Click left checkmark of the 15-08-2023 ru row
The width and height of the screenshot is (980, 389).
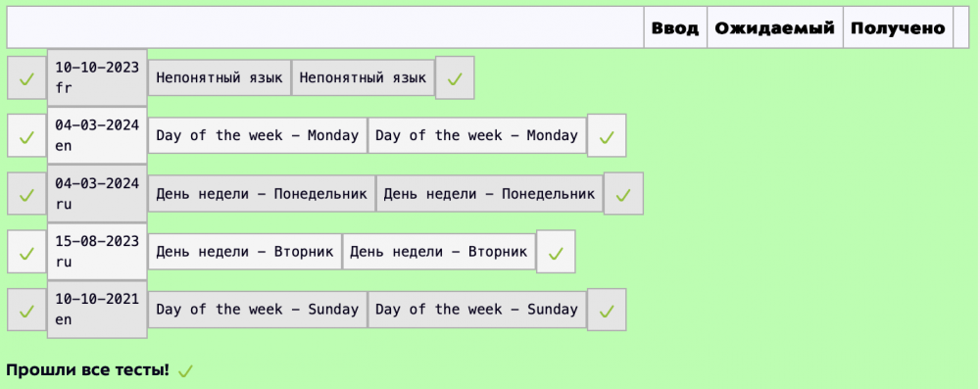pyautogui.click(x=26, y=252)
